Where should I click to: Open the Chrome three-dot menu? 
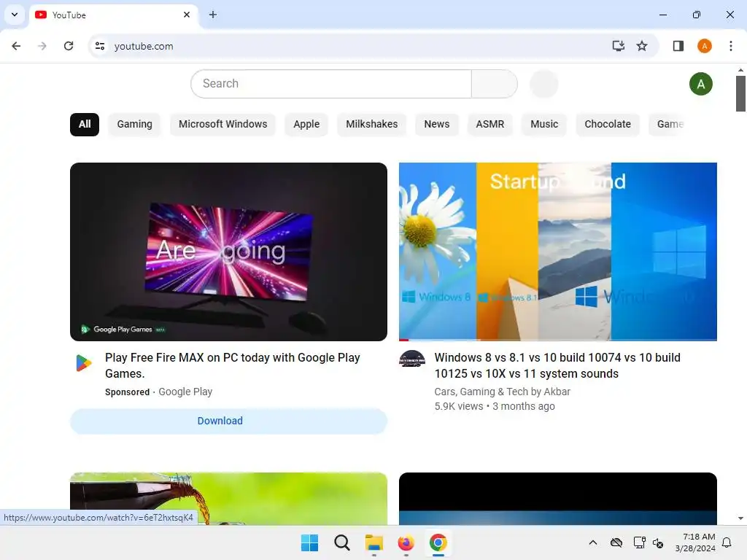click(x=731, y=46)
